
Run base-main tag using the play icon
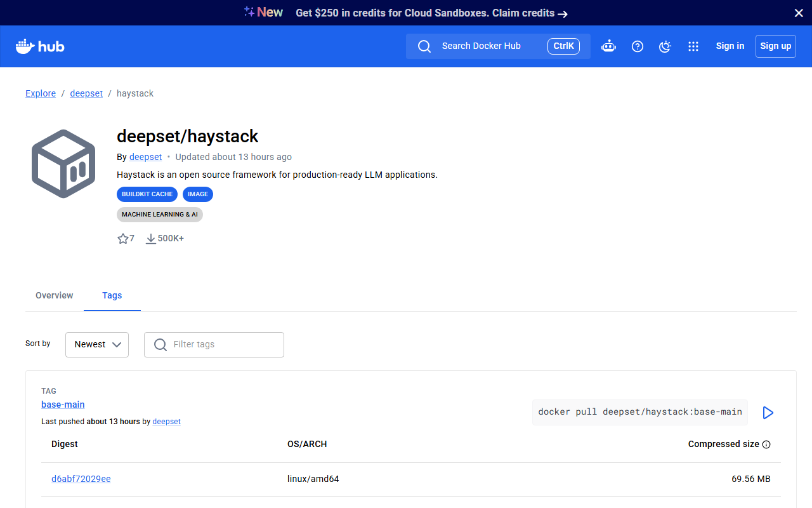tap(768, 413)
